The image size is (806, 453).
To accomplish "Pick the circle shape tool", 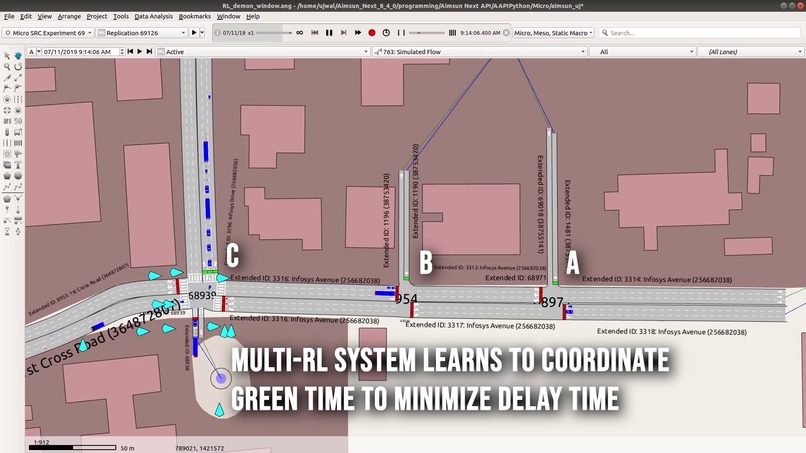I will 18,176.
